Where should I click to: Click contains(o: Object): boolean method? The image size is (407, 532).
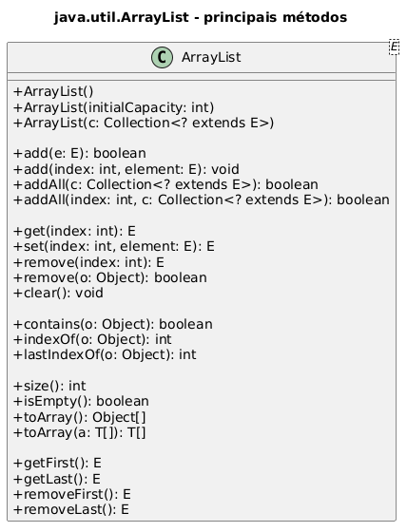113,324
